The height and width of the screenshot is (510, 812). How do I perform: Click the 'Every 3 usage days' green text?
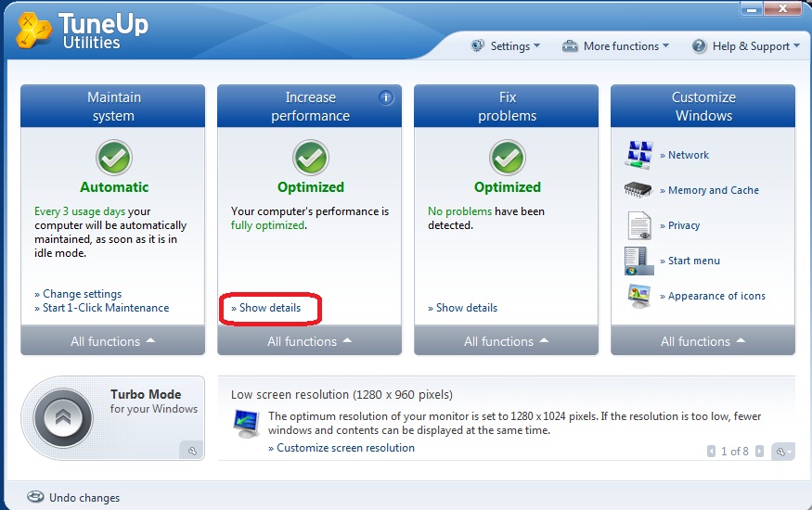click(80, 211)
